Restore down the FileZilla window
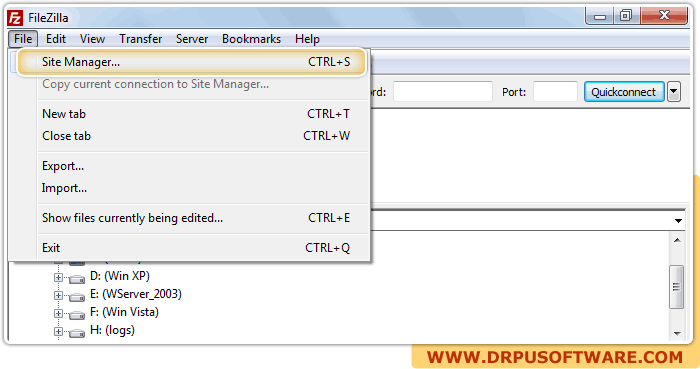This screenshot has width=700, height=369. point(626,16)
